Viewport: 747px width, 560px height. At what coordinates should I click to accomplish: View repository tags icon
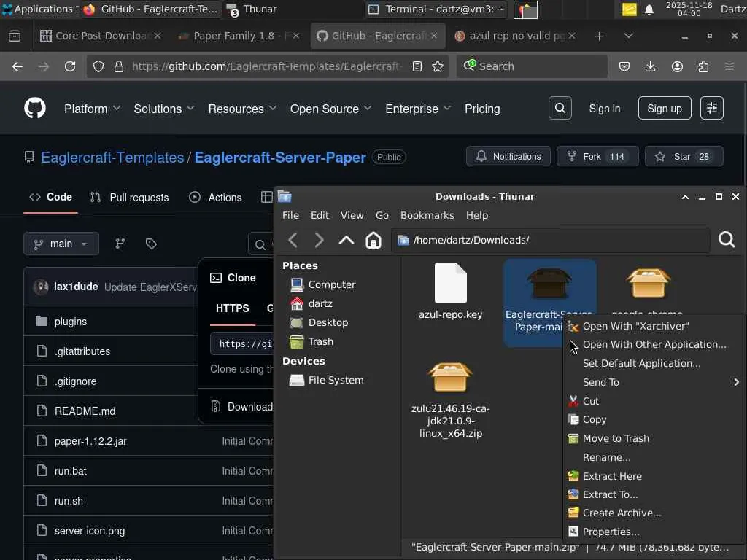point(151,244)
